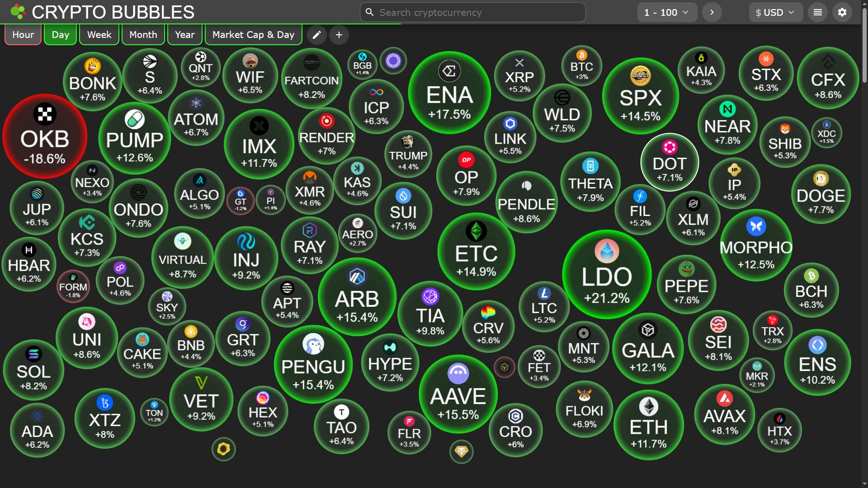Switch to the Week tab
Viewport: 868px width, 488px height.
pyautogui.click(x=99, y=35)
